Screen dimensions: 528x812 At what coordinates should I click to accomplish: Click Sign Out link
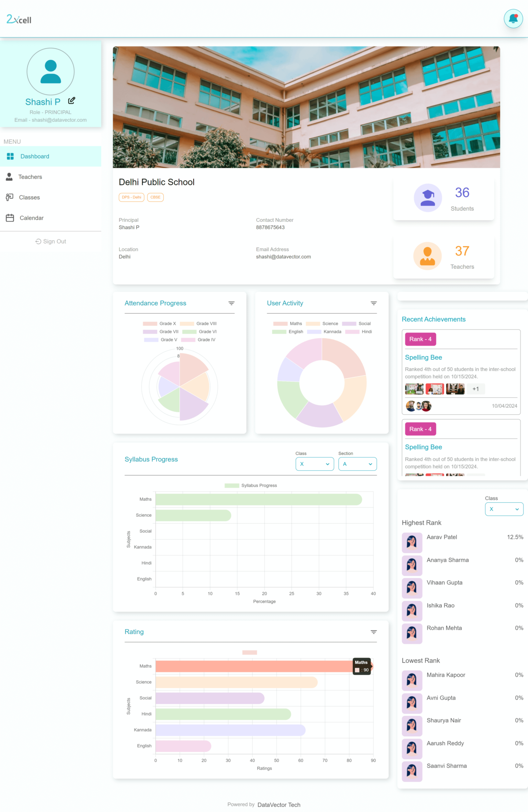(x=51, y=241)
